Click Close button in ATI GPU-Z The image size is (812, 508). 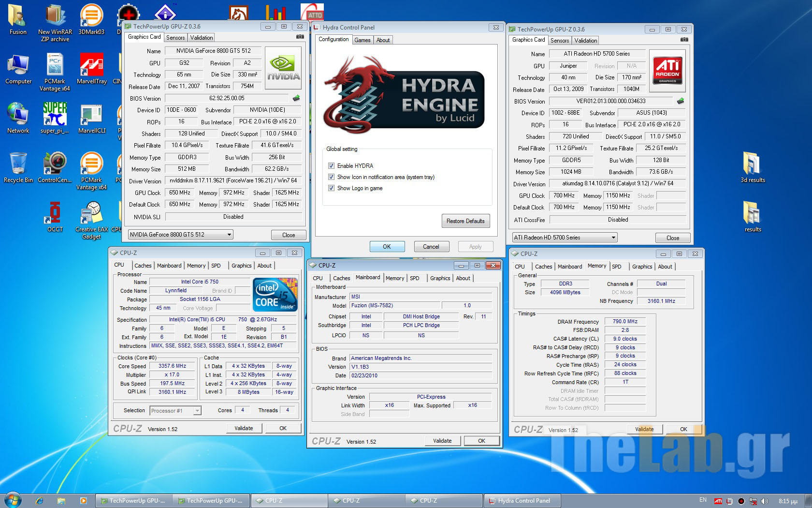click(x=673, y=238)
